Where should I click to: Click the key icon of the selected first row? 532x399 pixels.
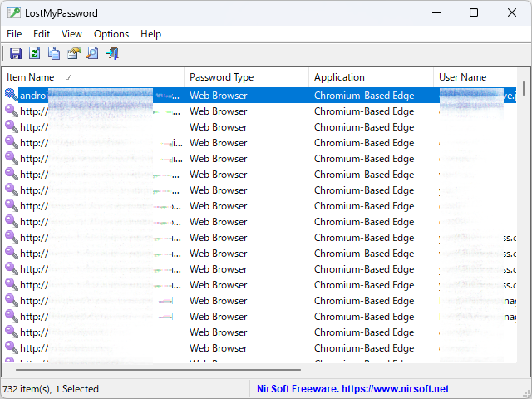click(x=12, y=96)
